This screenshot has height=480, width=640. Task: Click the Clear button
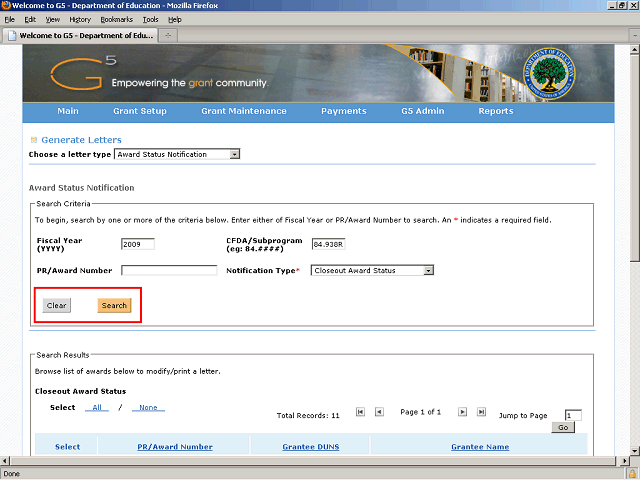pos(56,305)
